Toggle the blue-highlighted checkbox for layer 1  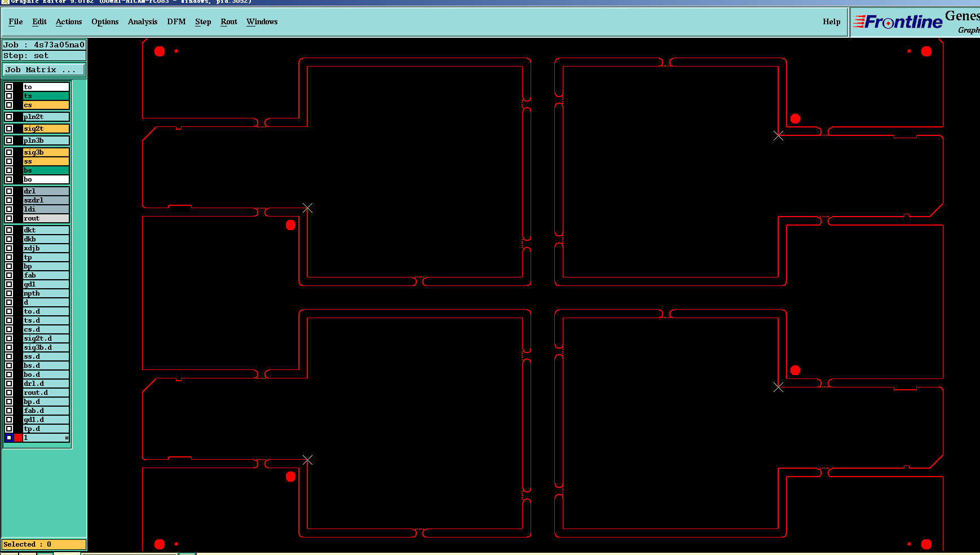(9, 438)
